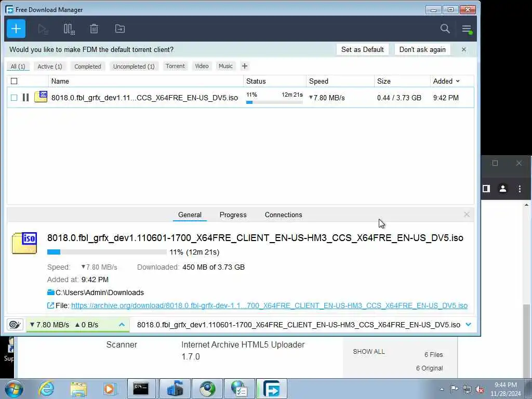532x399 pixels.
Task: Select the Torrent filter tab
Action: coord(175,66)
